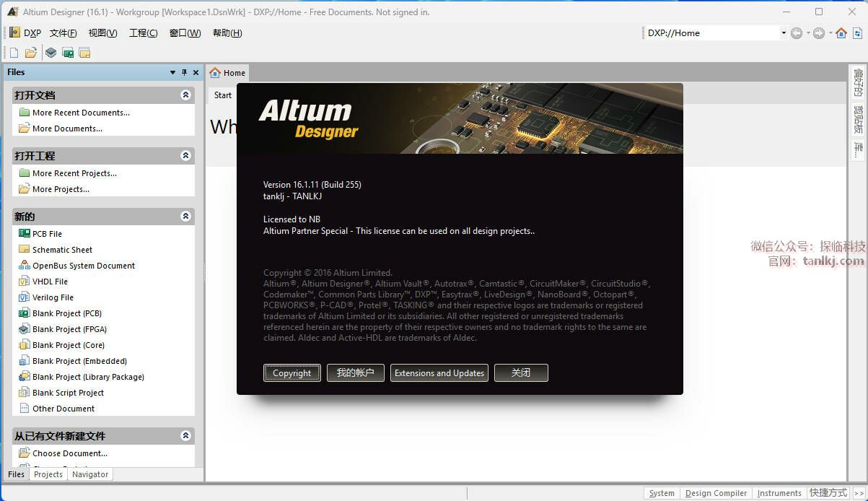
Task: Click More Projects... link
Action: pos(61,189)
